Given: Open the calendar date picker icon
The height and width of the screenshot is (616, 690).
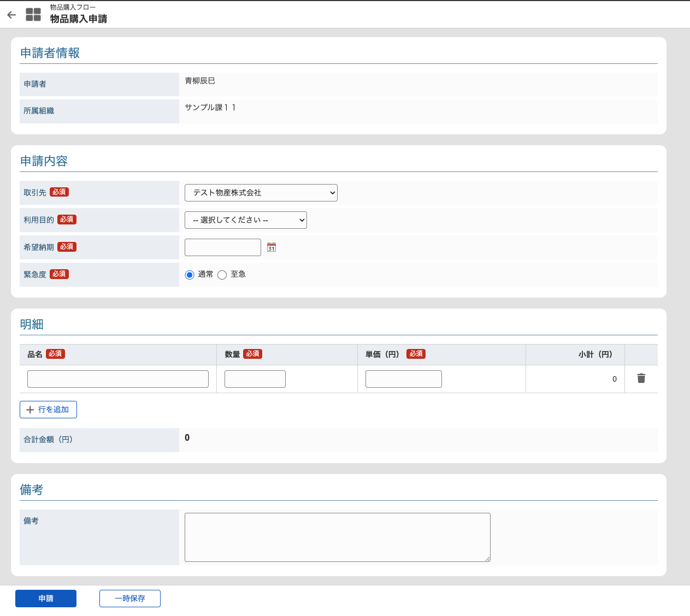Looking at the screenshot, I should (x=272, y=247).
